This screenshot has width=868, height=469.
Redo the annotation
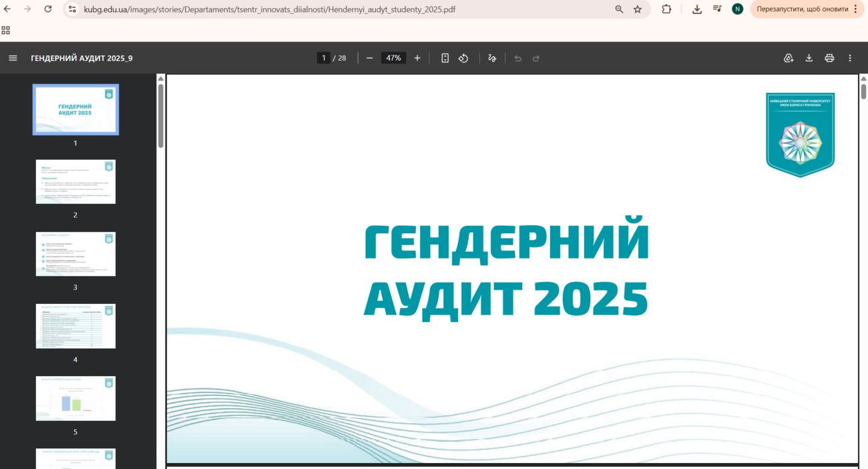click(x=536, y=58)
